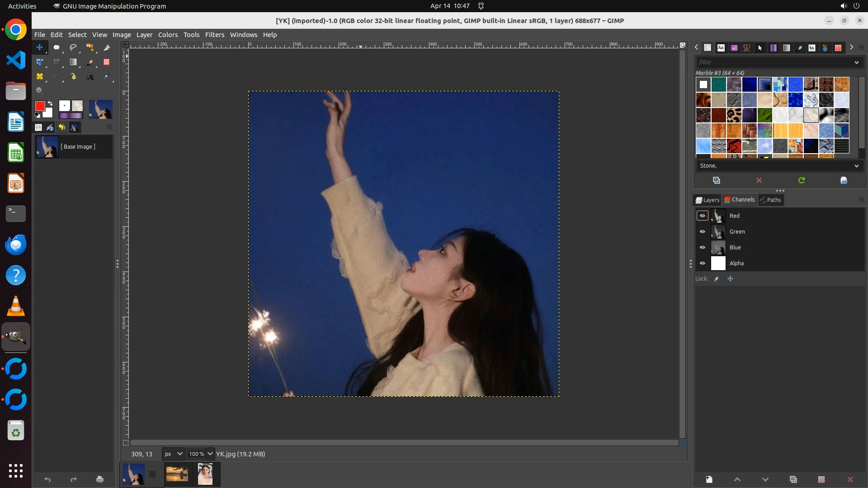Open the Filters menu

click(x=214, y=35)
